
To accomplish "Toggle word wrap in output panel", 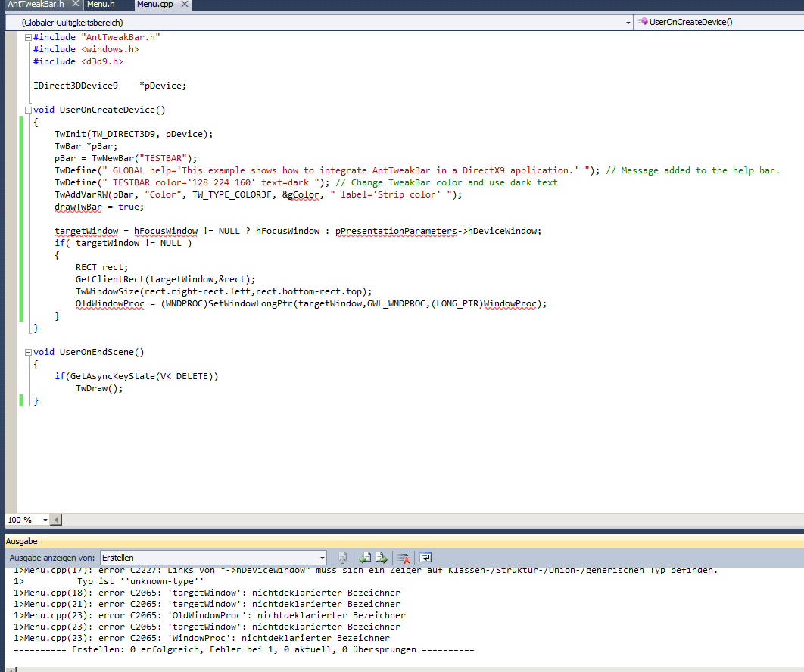I will click(425, 558).
